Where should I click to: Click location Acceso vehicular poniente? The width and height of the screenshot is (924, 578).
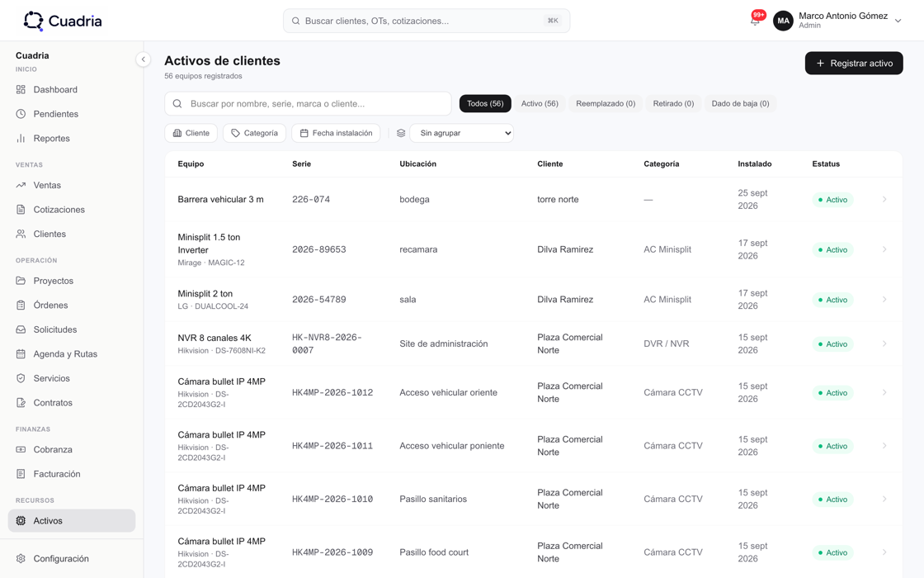click(x=452, y=446)
